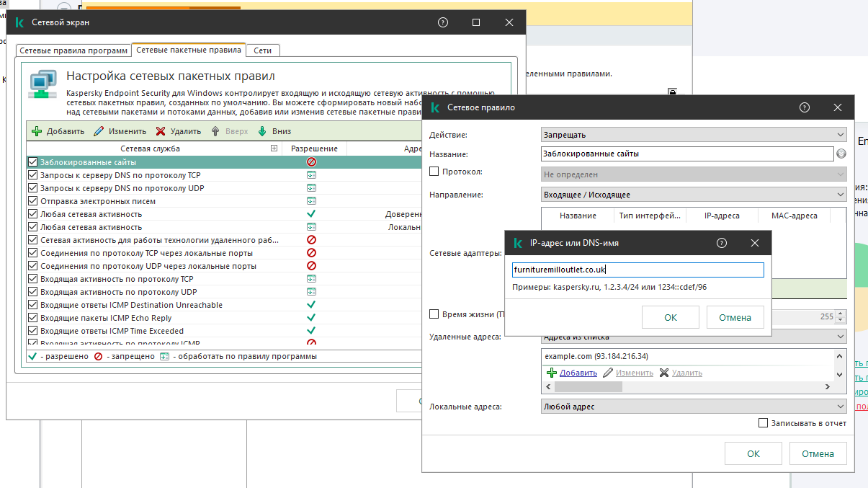Click the Вверх arrow toolbar button
This screenshot has height=488, width=868.
pyautogui.click(x=229, y=131)
